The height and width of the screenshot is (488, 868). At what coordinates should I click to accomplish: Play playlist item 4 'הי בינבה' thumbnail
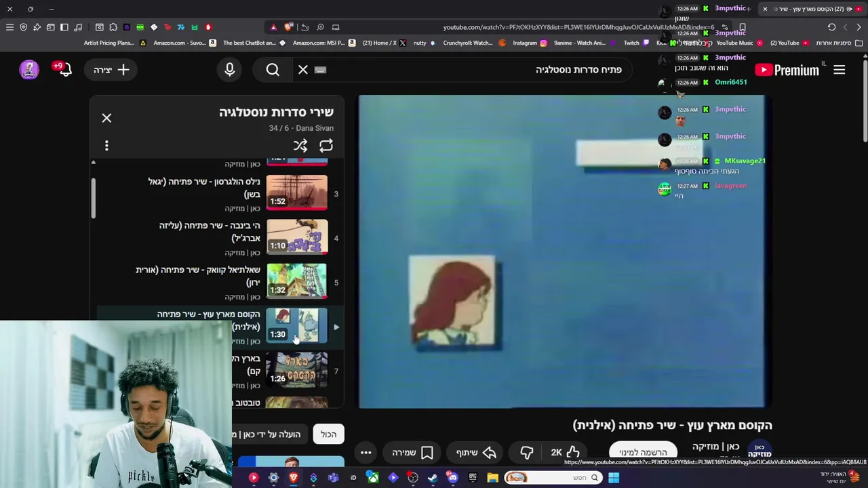point(297,237)
